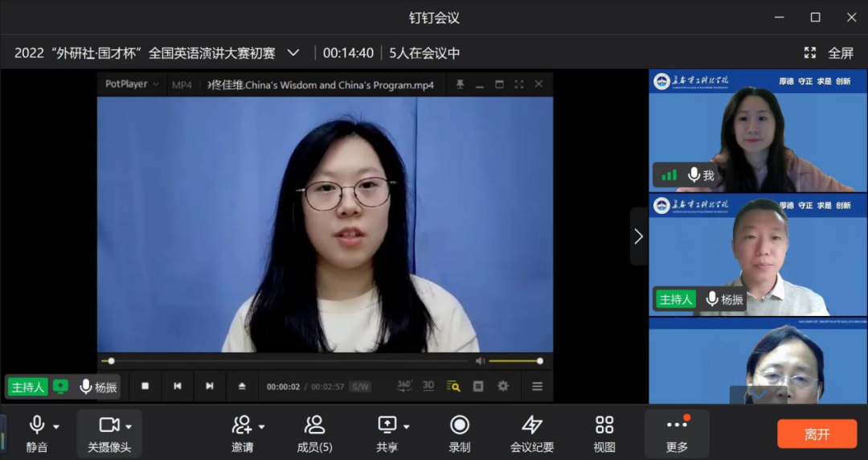Image resolution: width=868 pixels, height=460 pixels.
Task: Start screen sharing with 共享
Action: point(387,433)
